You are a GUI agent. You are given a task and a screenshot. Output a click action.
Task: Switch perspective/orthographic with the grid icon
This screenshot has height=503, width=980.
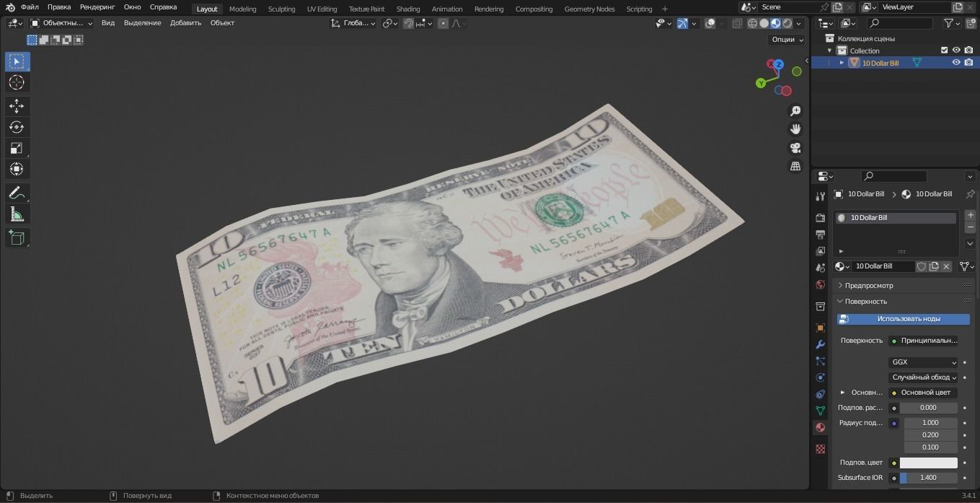[x=795, y=166]
